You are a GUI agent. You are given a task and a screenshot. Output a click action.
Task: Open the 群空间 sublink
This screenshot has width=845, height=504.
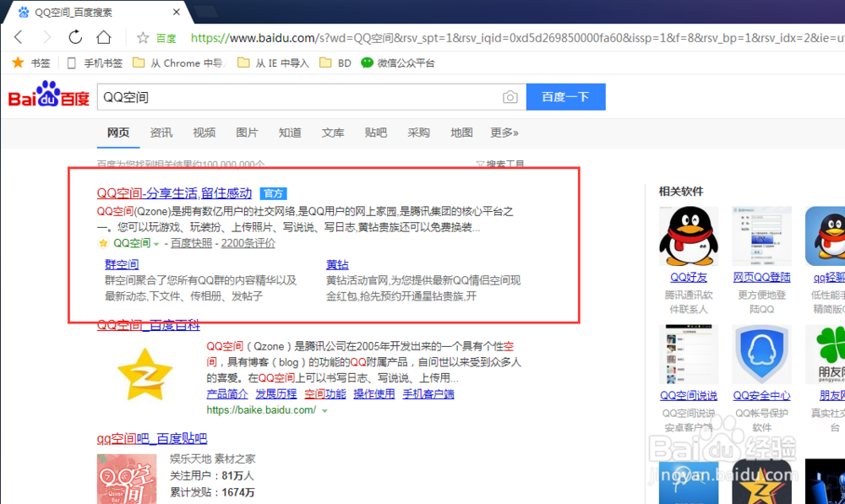[122, 264]
